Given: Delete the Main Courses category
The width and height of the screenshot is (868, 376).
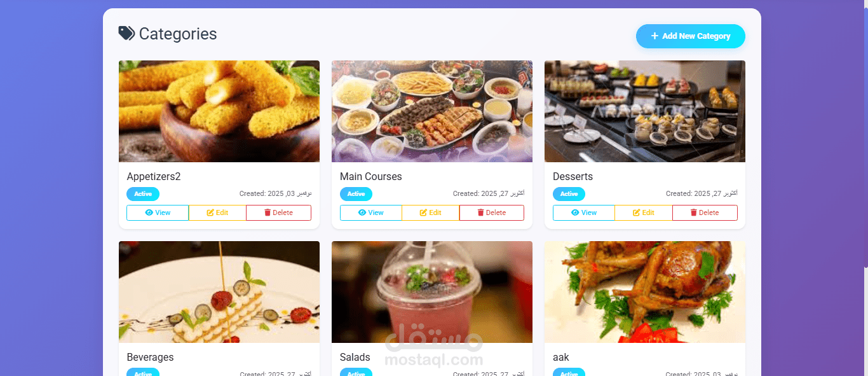Looking at the screenshot, I should point(492,212).
